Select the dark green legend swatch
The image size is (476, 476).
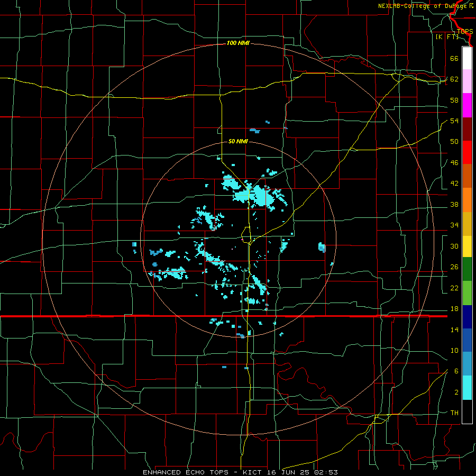pyautogui.click(x=467, y=269)
